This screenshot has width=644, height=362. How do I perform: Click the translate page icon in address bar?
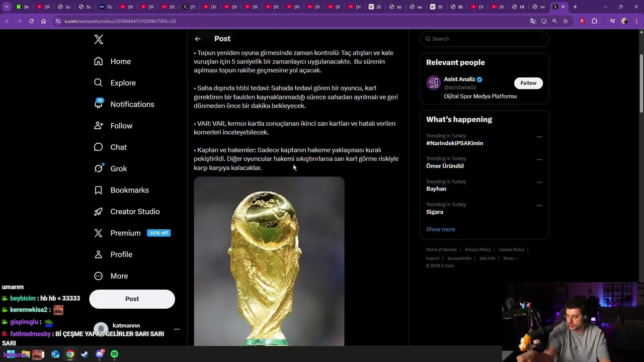533,21
